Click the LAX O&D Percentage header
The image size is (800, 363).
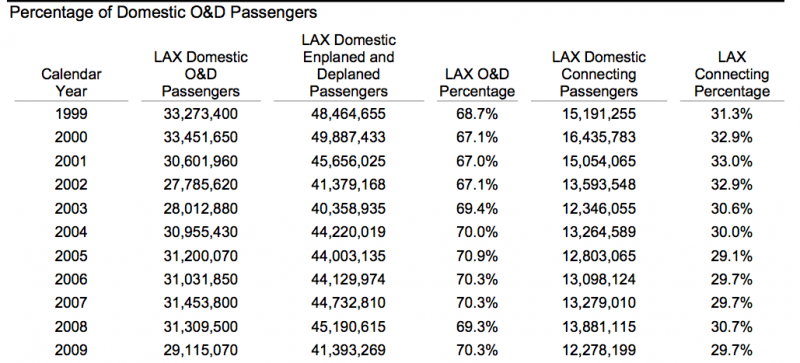pos(477,83)
